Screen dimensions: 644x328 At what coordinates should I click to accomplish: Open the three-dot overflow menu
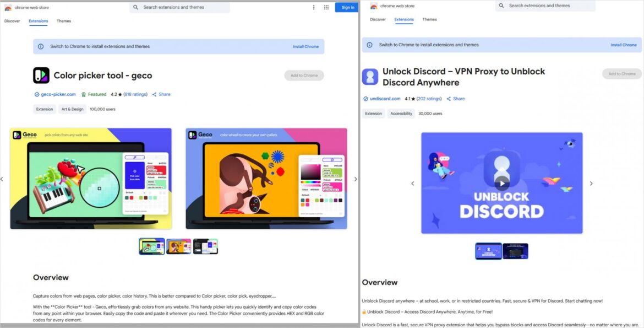pyautogui.click(x=314, y=7)
